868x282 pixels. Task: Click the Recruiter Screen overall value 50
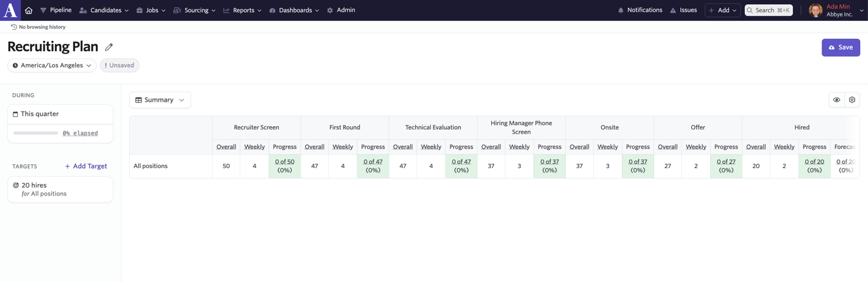[226, 166]
